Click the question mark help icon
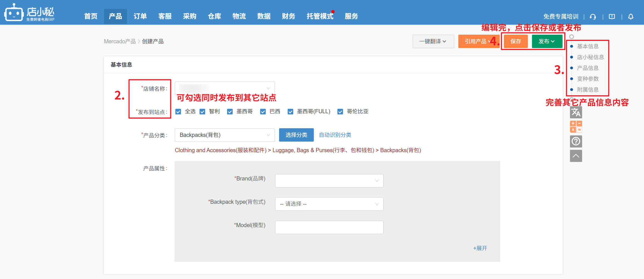 [x=576, y=141]
